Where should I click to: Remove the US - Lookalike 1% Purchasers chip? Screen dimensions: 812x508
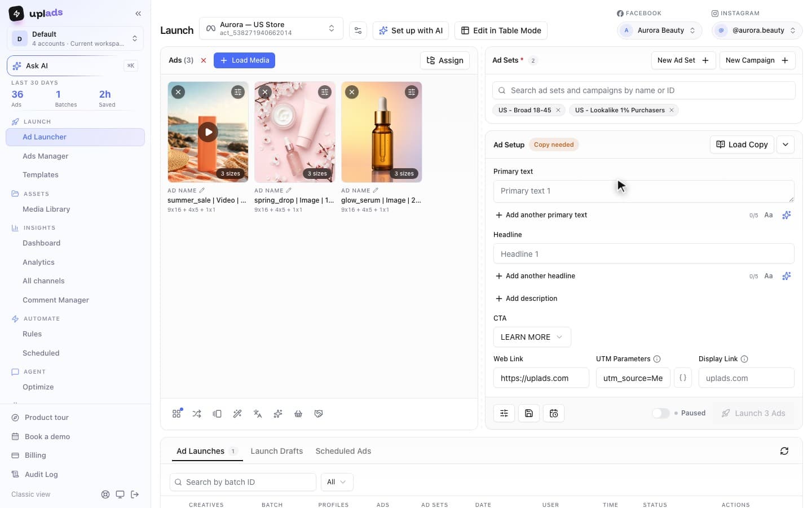[x=672, y=110]
